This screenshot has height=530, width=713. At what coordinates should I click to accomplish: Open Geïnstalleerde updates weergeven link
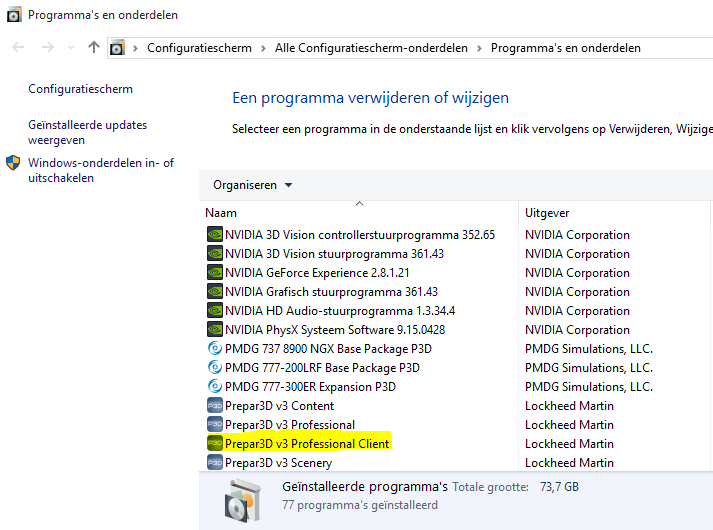pos(88,132)
